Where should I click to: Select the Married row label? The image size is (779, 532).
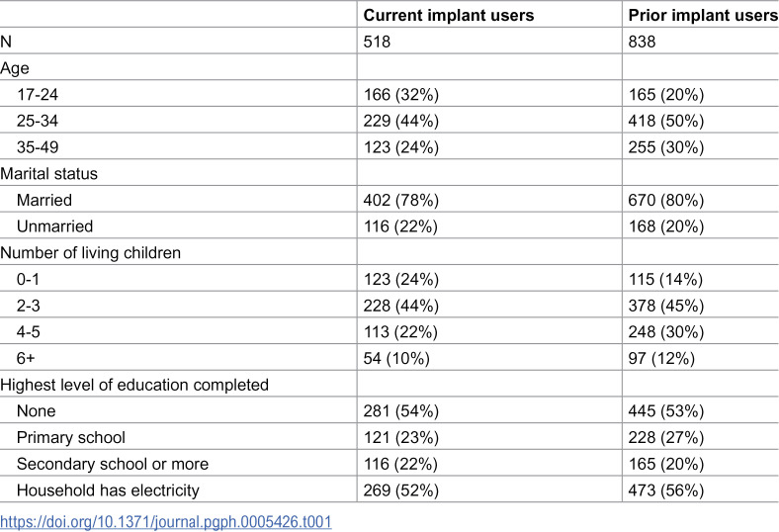[44, 200]
